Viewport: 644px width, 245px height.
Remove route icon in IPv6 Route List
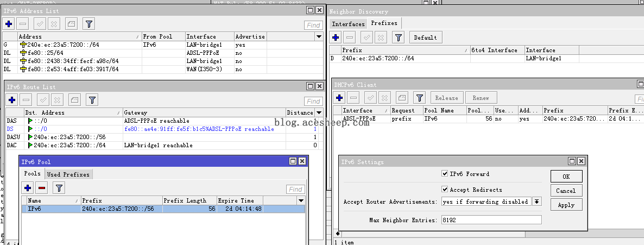pos(26,100)
